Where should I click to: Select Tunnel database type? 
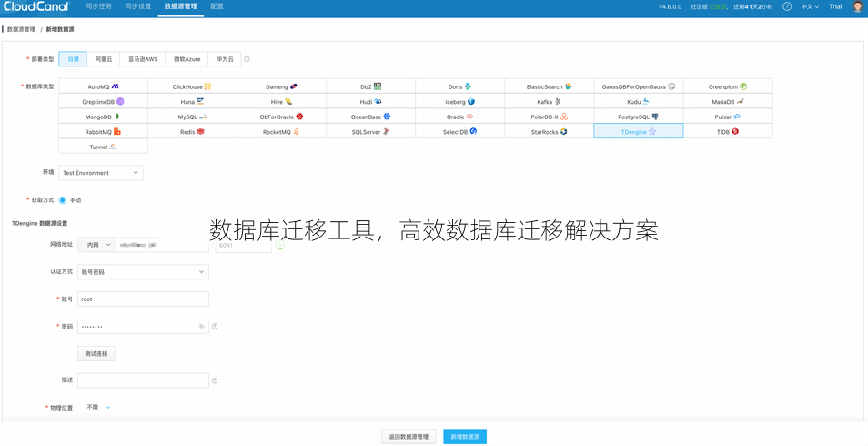point(103,147)
